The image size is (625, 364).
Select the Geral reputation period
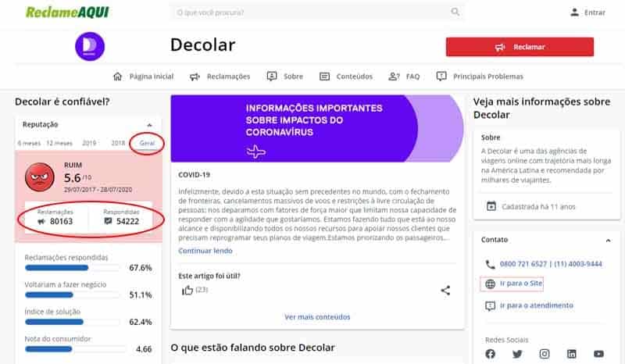(147, 143)
